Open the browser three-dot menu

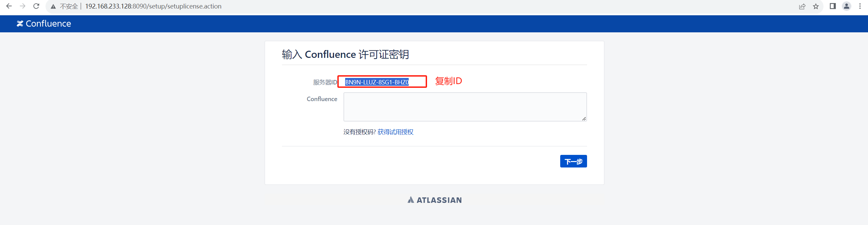pos(860,6)
